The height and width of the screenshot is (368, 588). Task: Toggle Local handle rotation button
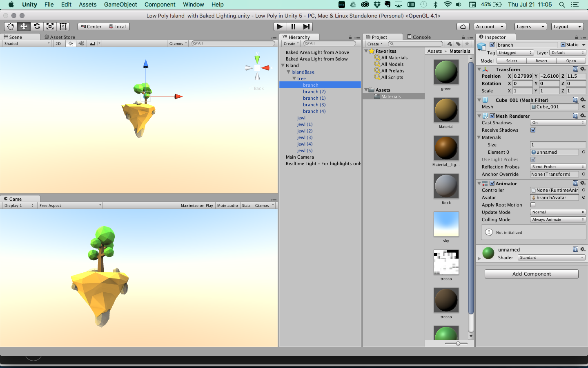117,27
